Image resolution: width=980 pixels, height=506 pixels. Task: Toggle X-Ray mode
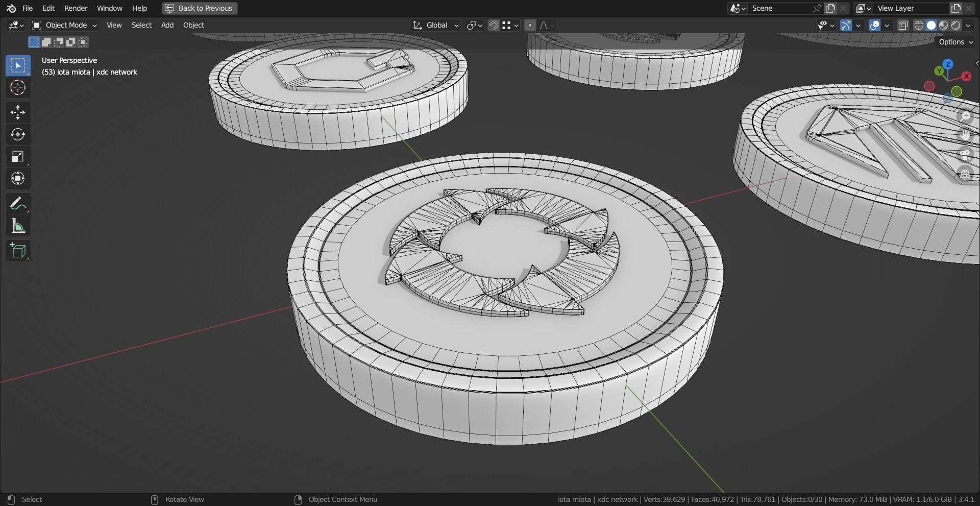click(903, 25)
